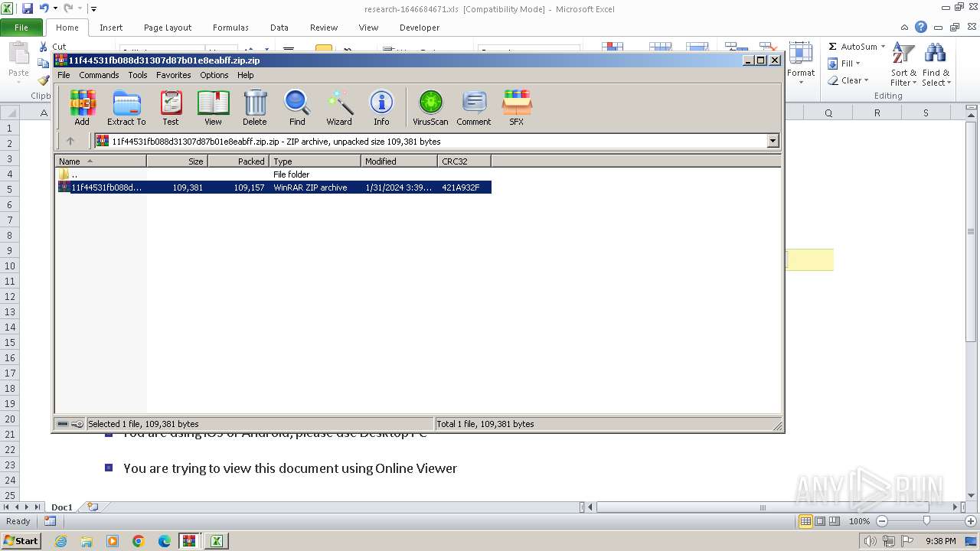Expand the AutoSum dropdown arrow
Screen dimensions: 980x551
[883, 47]
